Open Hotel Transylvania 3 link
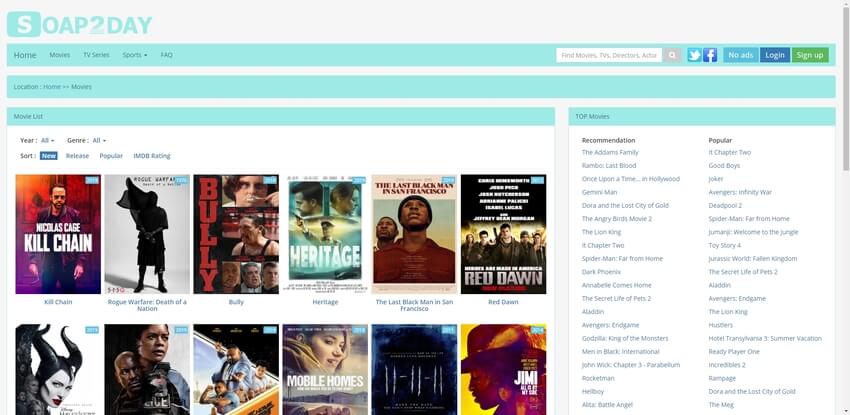 [765, 339]
